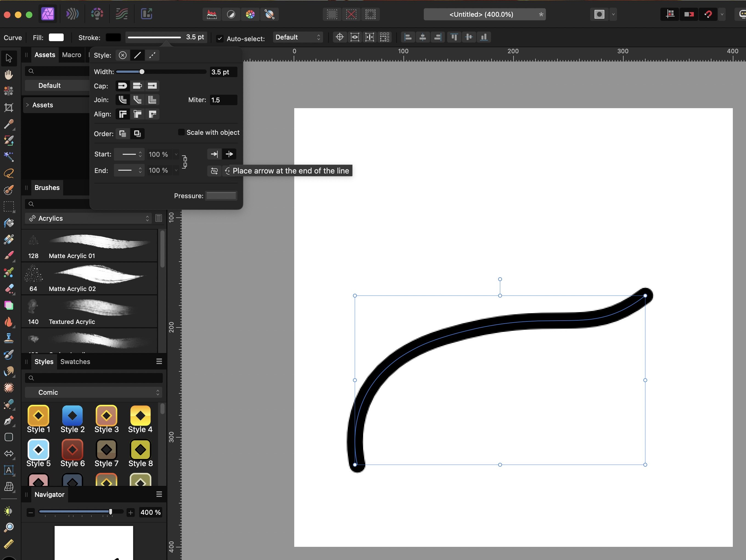This screenshot has width=746, height=560.
Task: Switch to Develop Persona
Action: [97, 14]
